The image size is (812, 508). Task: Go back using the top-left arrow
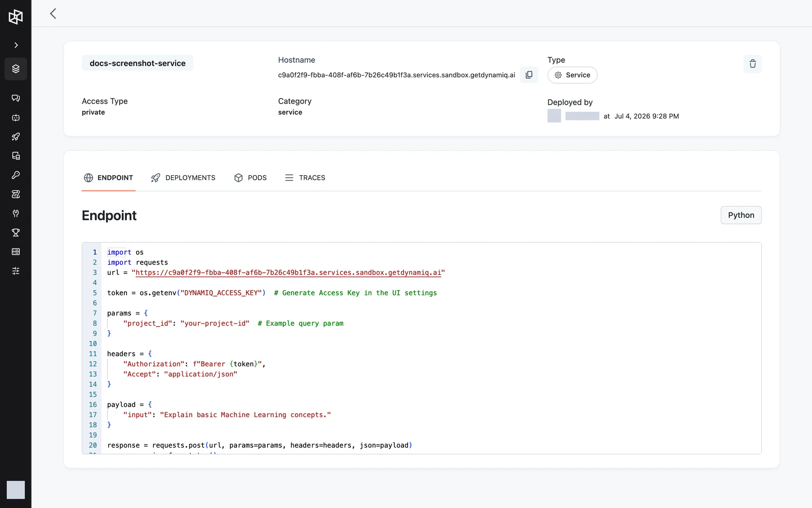[53, 14]
